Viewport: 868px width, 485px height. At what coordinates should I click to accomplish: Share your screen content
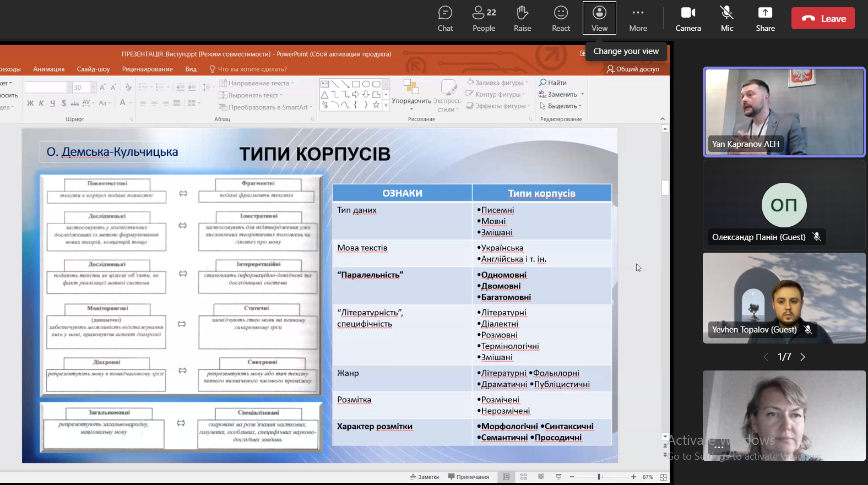(x=765, y=19)
